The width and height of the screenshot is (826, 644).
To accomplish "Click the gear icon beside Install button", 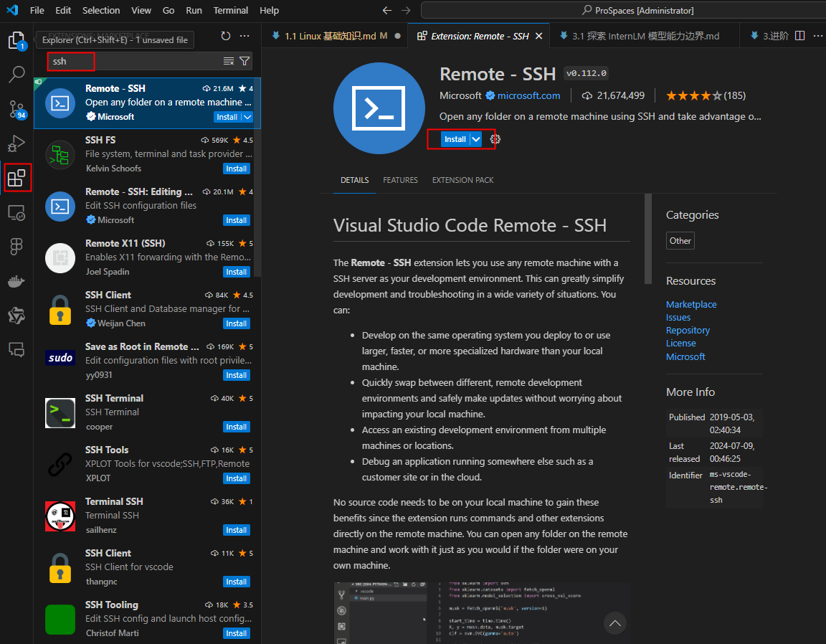I will [x=495, y=139].
